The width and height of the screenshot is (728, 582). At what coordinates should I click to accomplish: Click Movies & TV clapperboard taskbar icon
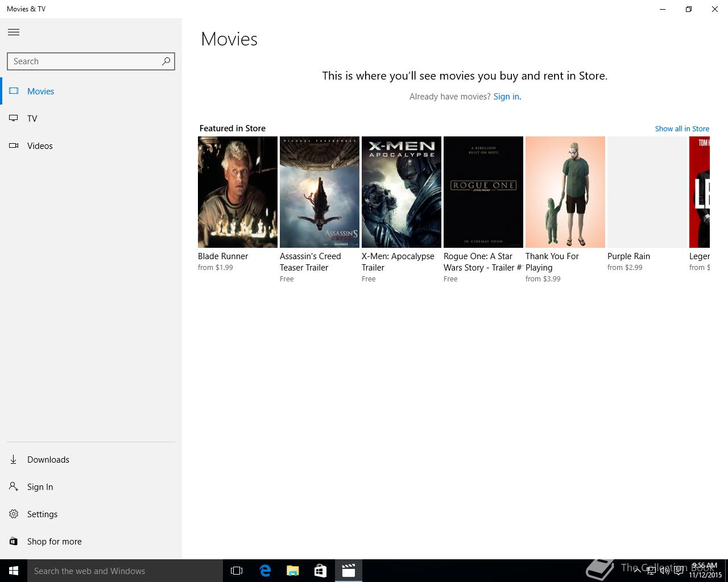[349, 571]
